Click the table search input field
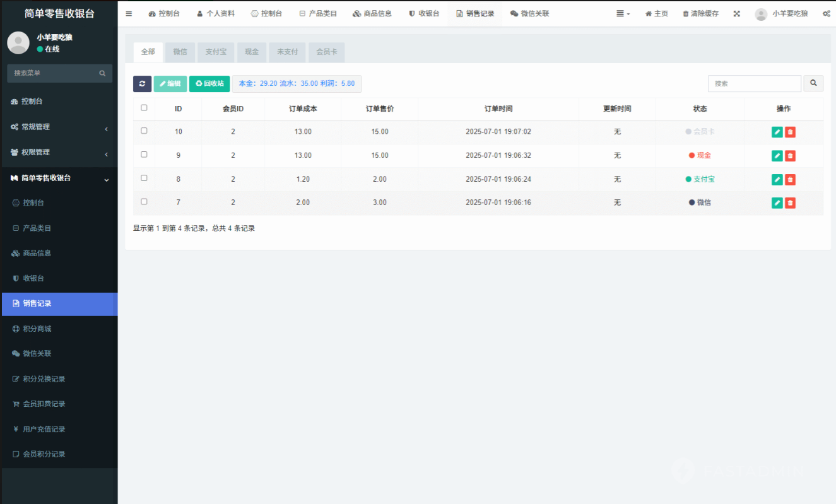Screen dimensions: 836x504 point(754,83)
